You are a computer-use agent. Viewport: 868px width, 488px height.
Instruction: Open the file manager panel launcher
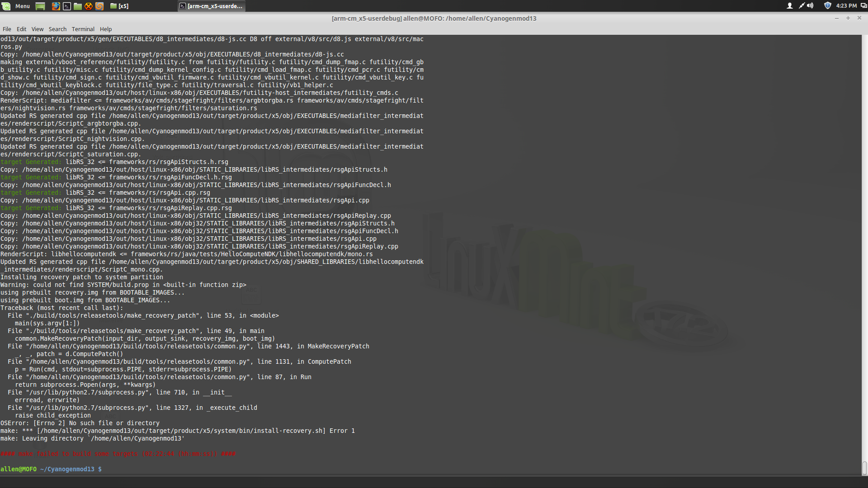click(x=78, y=6)
